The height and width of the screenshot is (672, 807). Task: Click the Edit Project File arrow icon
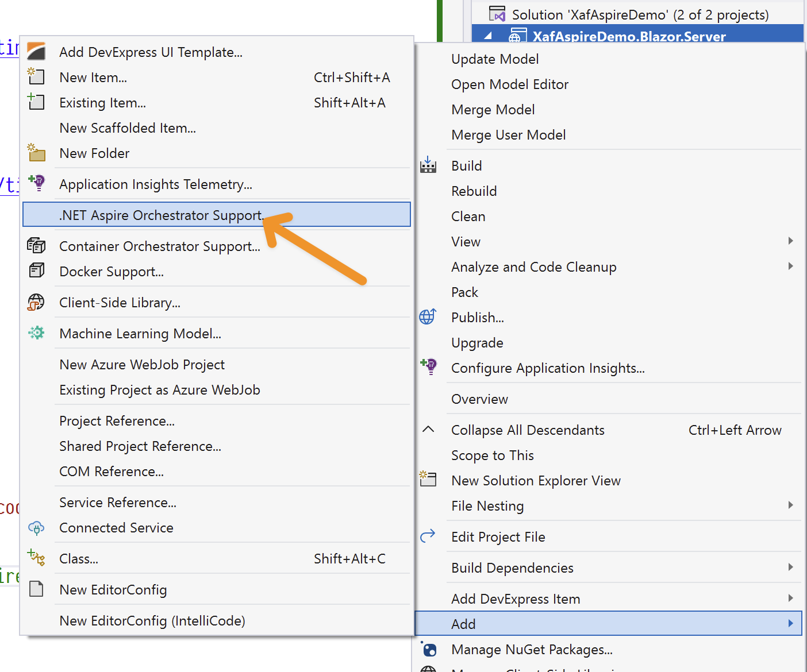428,536
